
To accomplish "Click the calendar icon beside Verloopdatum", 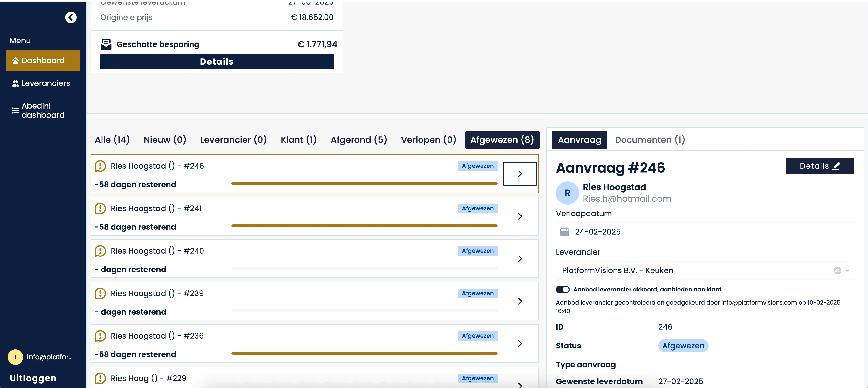I will (564, 232).
